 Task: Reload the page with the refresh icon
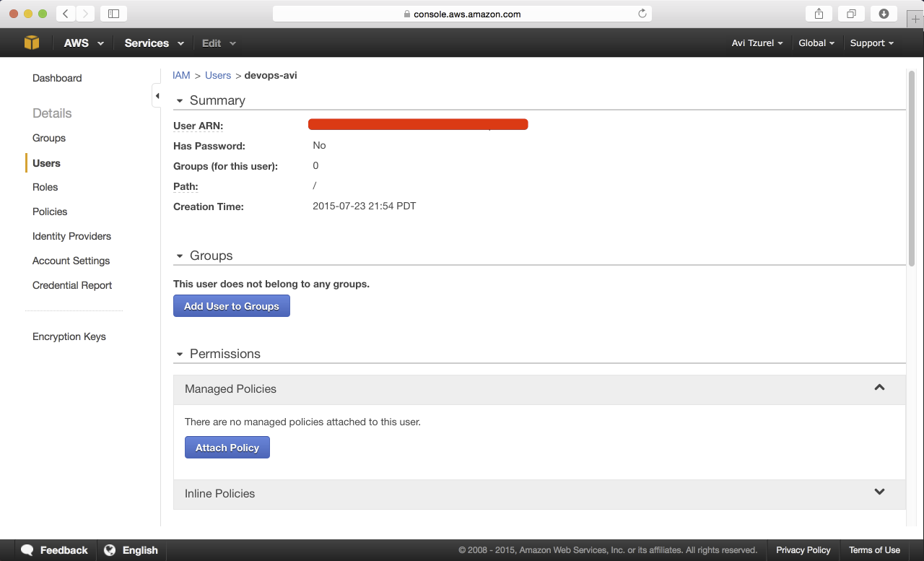(x=642, y=13)
